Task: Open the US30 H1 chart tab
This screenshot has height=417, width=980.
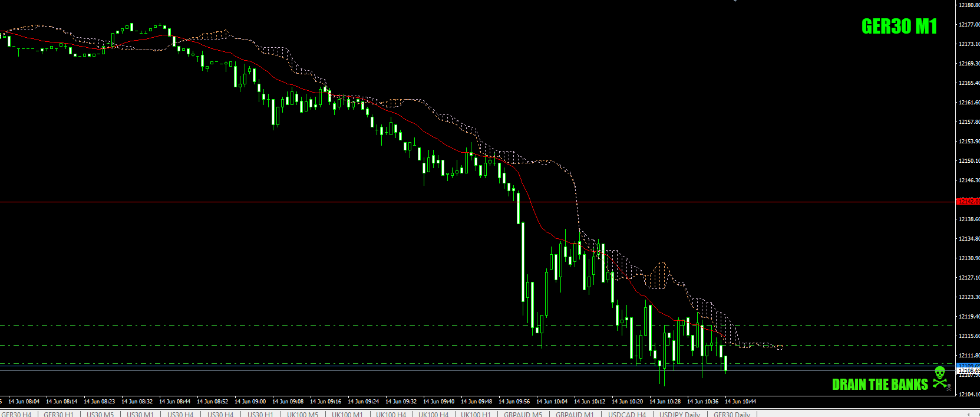Action: [260, 414]
